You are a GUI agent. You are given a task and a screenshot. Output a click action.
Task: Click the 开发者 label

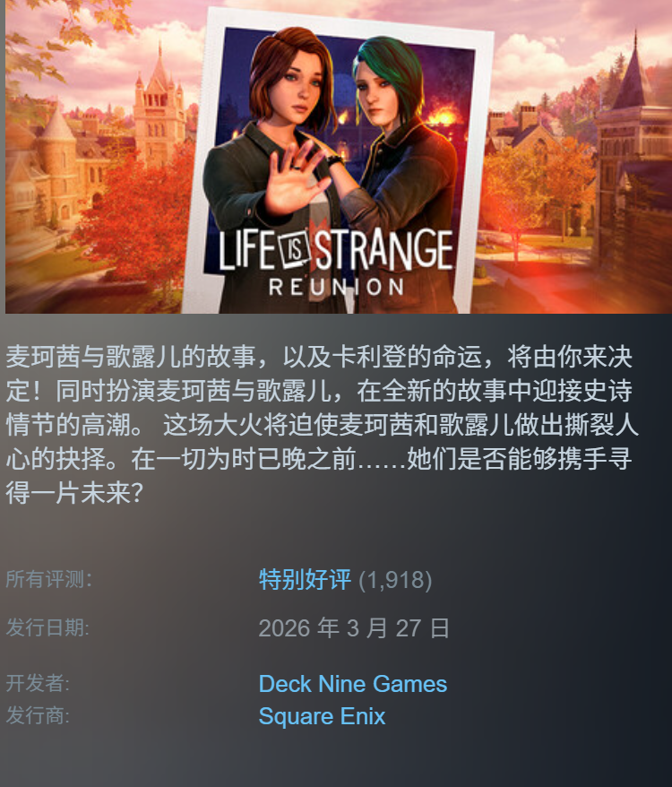click(38, 683)
